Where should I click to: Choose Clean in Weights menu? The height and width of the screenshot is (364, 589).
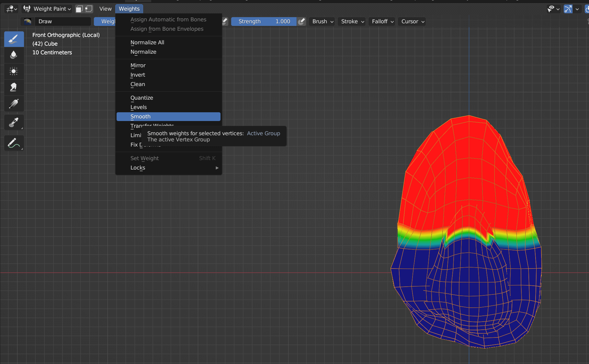click(168, 84)
